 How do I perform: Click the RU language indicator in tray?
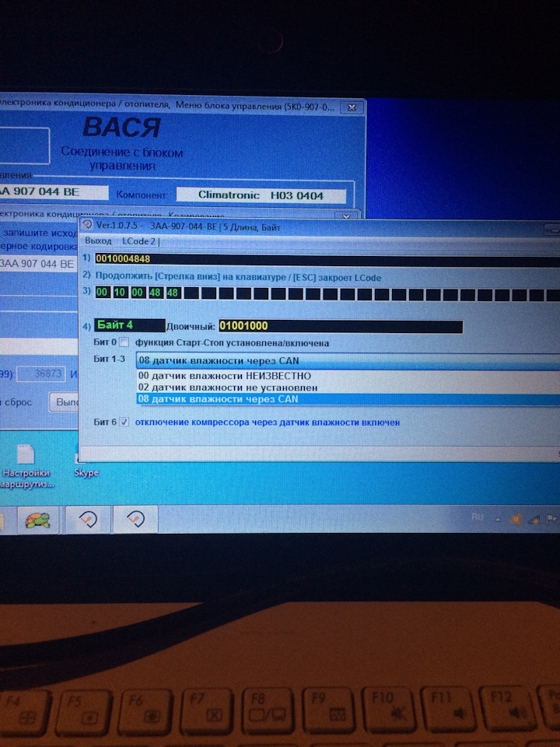click(478, 517)
